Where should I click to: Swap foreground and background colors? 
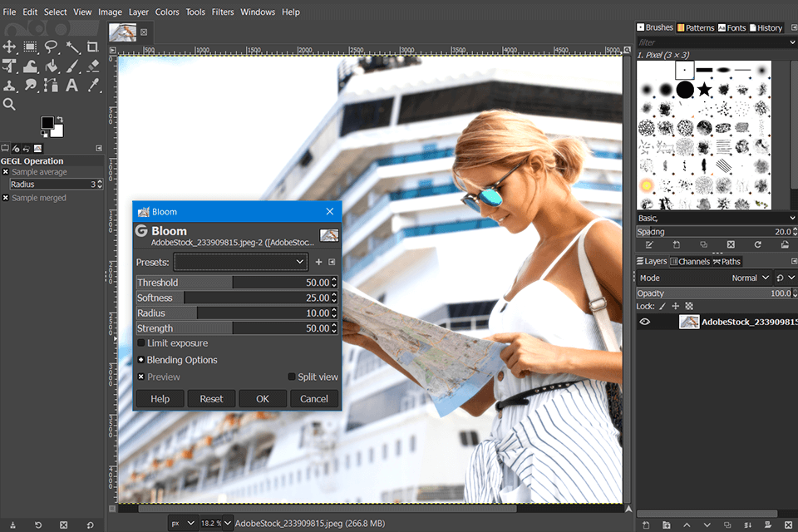[62, 118]
